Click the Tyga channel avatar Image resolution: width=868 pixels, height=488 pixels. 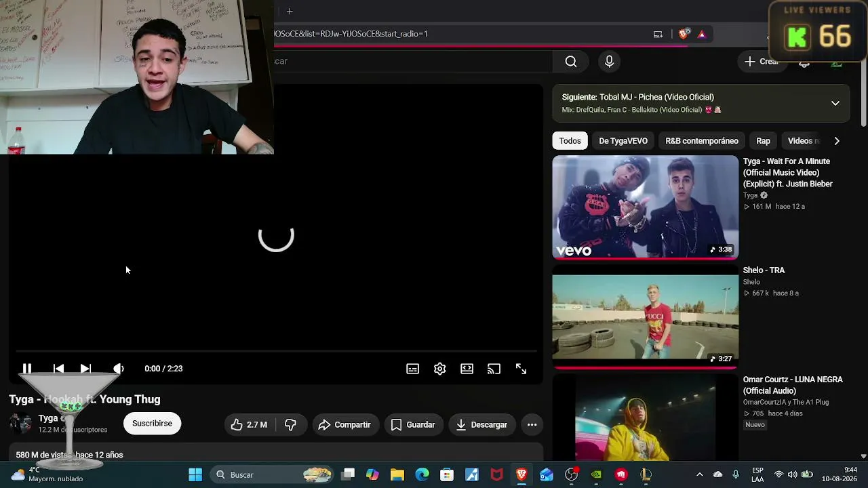click(x=20, y=424)
